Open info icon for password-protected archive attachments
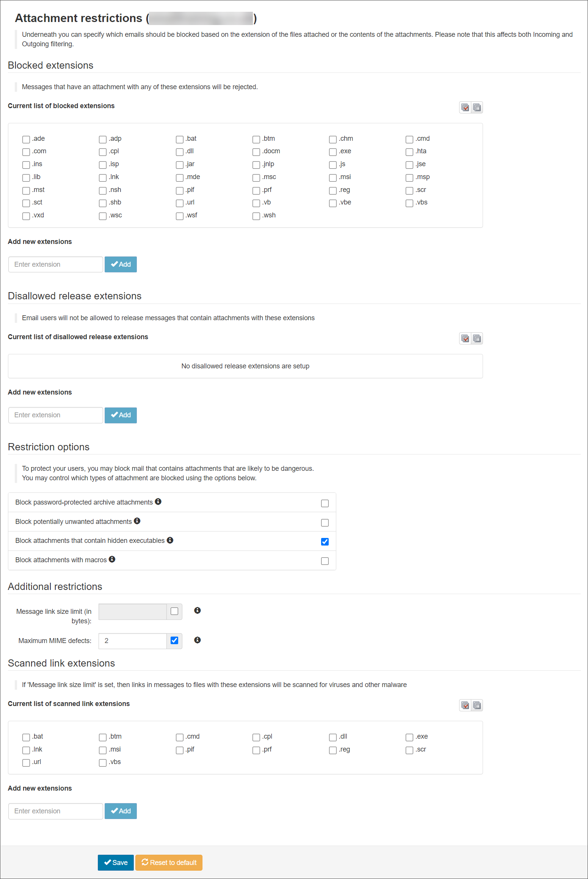The image size is (588, 879). coord(158,502)
